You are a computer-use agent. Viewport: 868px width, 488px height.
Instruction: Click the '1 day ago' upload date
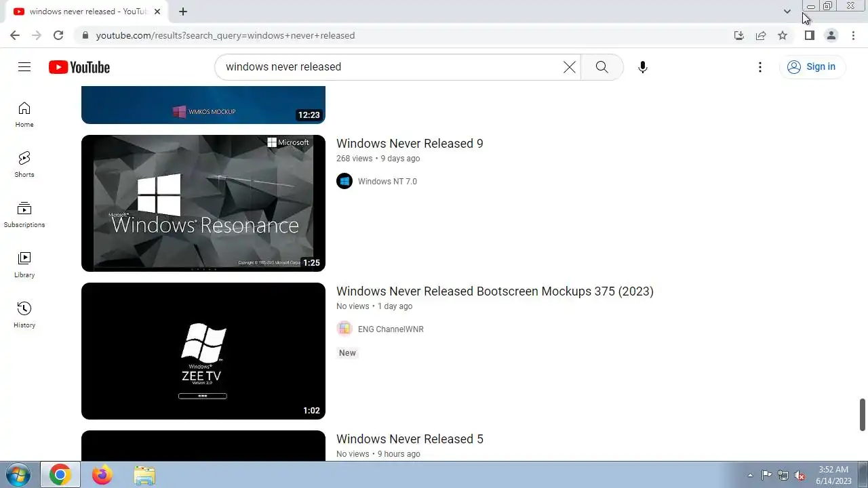pos(395,306)
